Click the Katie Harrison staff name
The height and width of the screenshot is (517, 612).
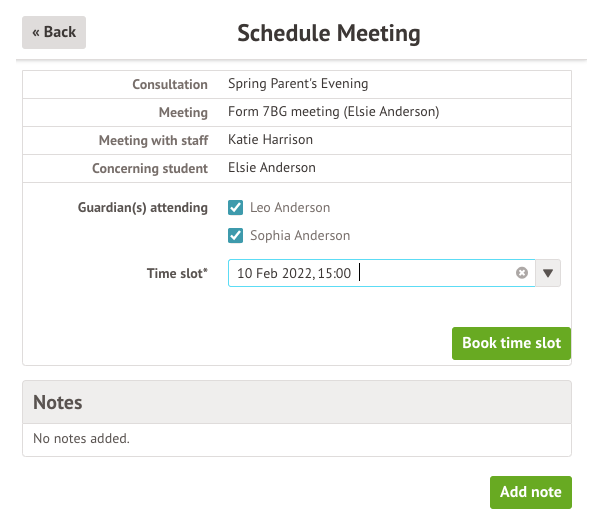[270, 140]
